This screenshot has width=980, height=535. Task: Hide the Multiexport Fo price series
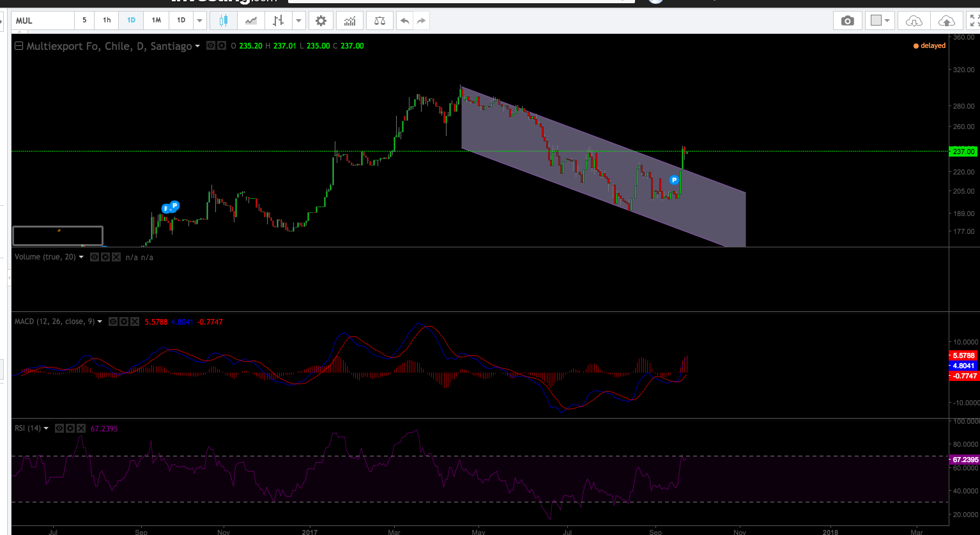(x=211, y=46)
